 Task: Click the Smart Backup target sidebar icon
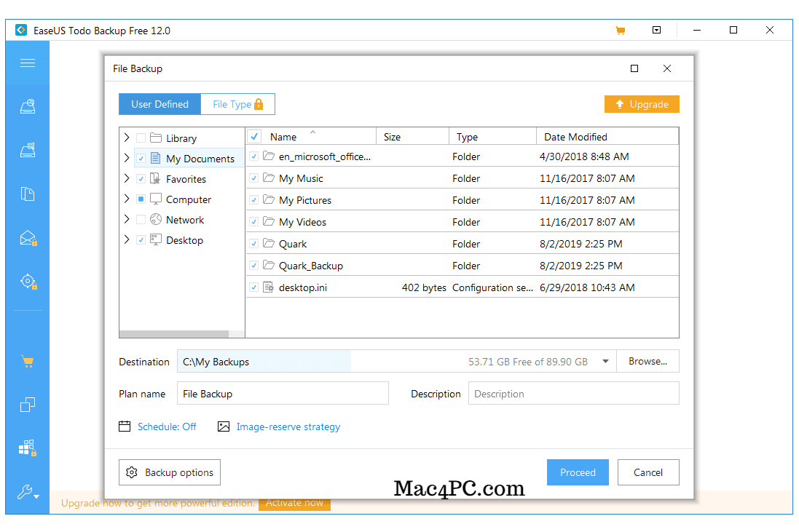(x=28, y=282)
